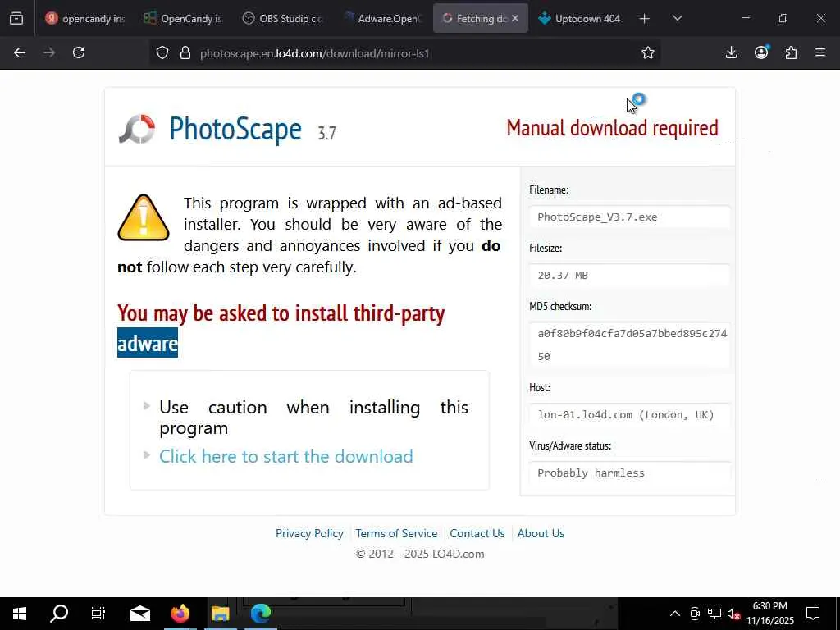Click the PhotoScape title text
This screenshot has height=630, width=840.
coord(235,129)
